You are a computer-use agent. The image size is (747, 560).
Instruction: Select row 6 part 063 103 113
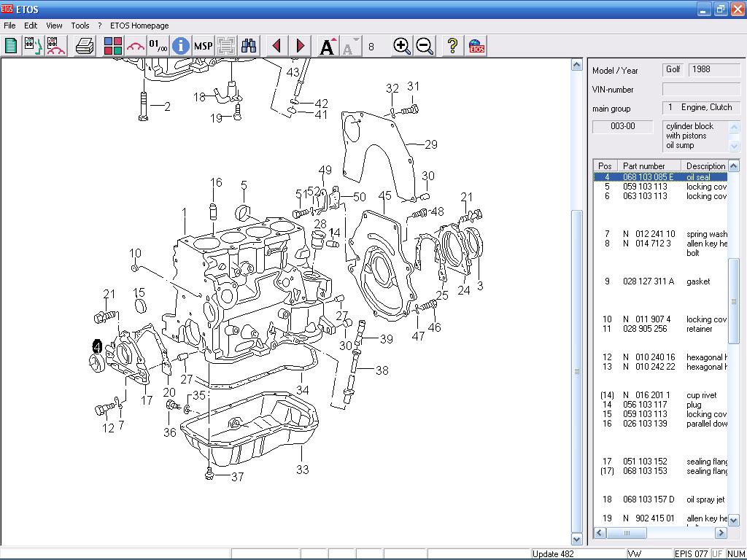click(660, 196)
